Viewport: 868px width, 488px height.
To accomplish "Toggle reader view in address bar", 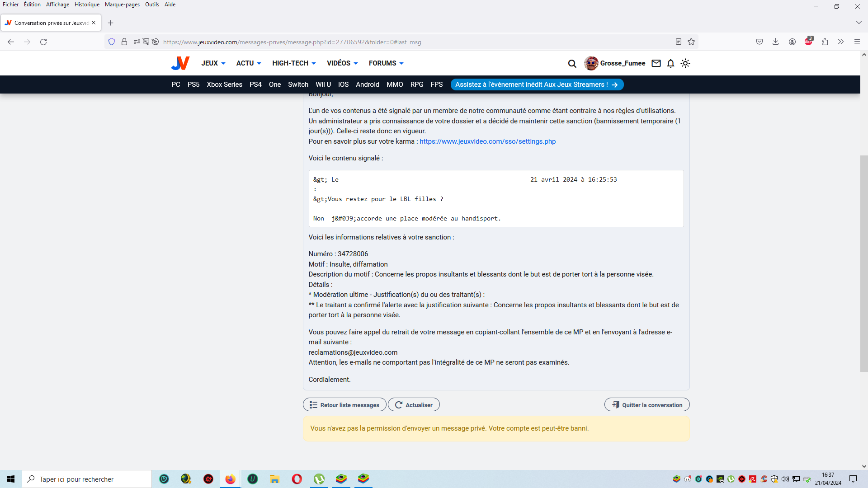I will coord(678,42).
